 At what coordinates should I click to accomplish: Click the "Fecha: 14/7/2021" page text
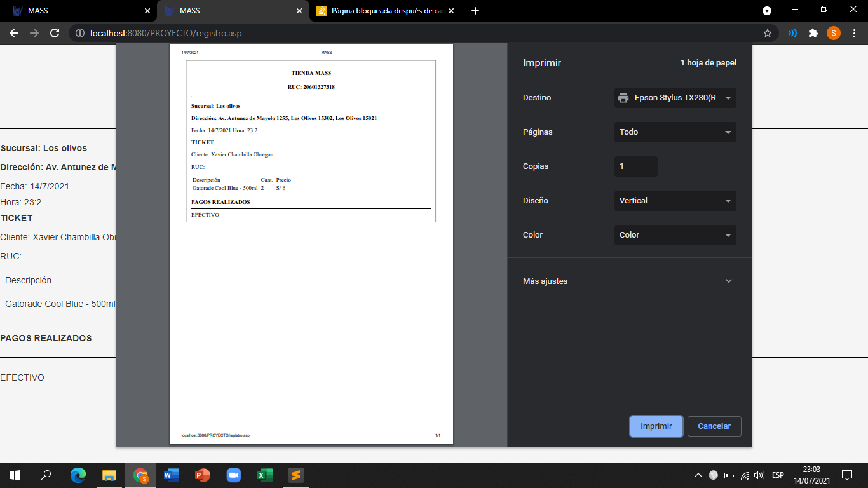tap(35, 186)
